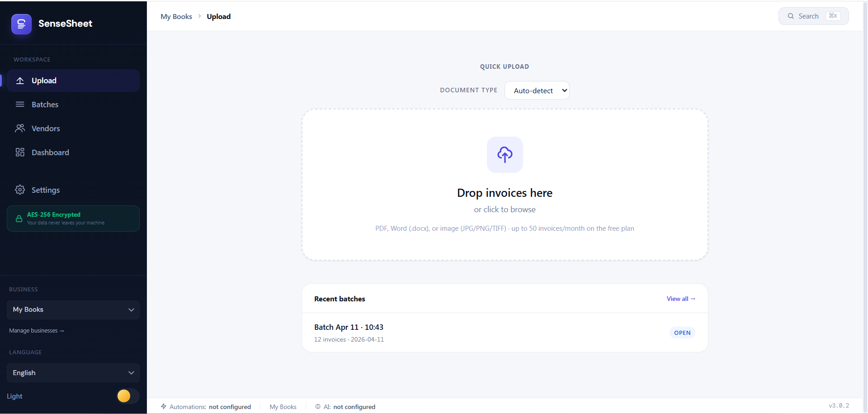
Task: Select My Books in the breadcrumb
Action: coord(176,16)
